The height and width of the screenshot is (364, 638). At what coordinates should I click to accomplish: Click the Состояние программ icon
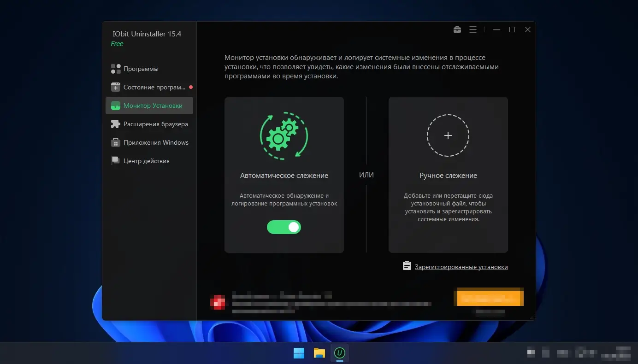[116, 87]
